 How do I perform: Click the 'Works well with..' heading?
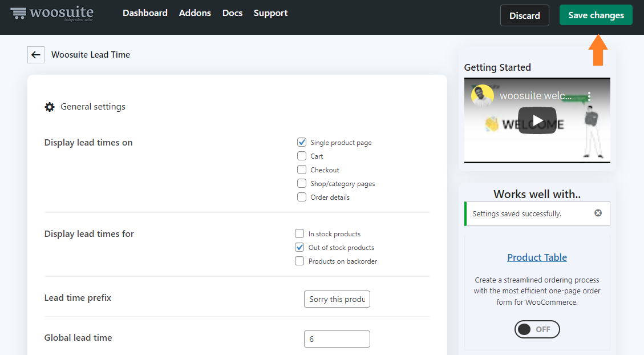(537, 194)
